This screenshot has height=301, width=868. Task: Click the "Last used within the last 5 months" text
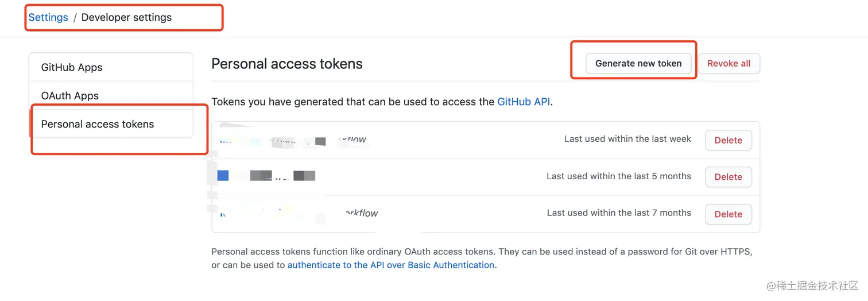coord(618,176)
